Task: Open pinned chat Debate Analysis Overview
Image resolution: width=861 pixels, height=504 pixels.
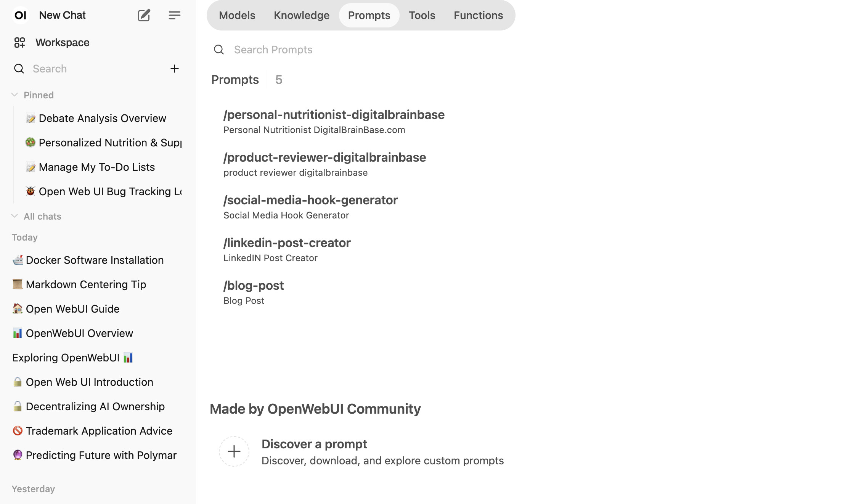Action: click(103, 118)
